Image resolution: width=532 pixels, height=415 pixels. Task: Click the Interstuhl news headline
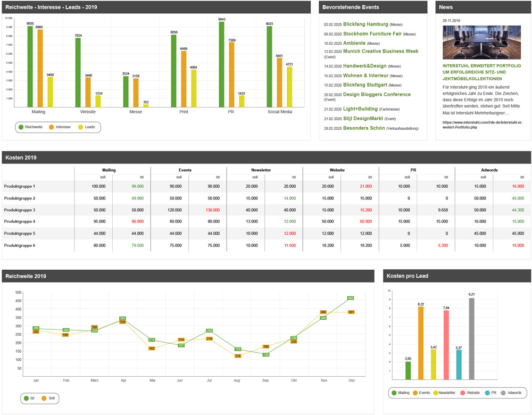[x=481, y=72]
